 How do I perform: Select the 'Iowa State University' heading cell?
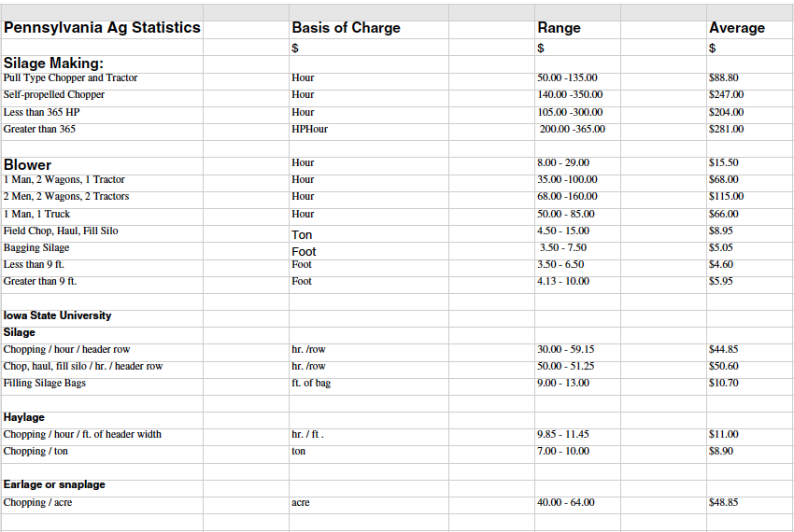[57, 315]
